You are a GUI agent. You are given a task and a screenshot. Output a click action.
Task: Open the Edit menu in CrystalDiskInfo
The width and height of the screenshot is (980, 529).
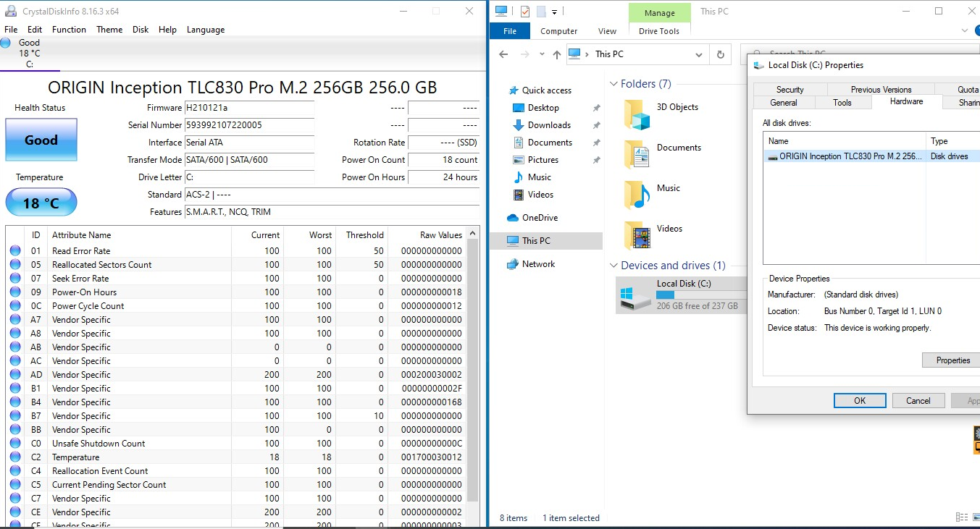35,30
